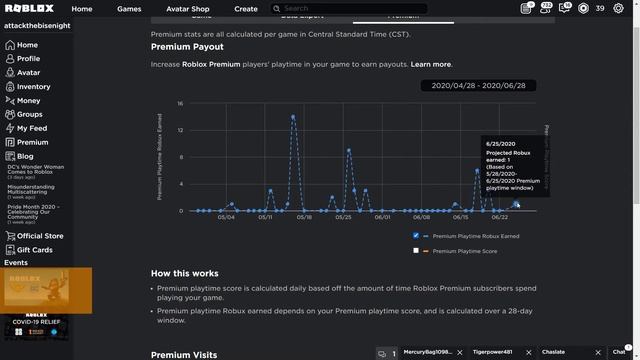Click the Inventory backpack icon
This screenshot has height=360, width=640.
tap(10, 87)
